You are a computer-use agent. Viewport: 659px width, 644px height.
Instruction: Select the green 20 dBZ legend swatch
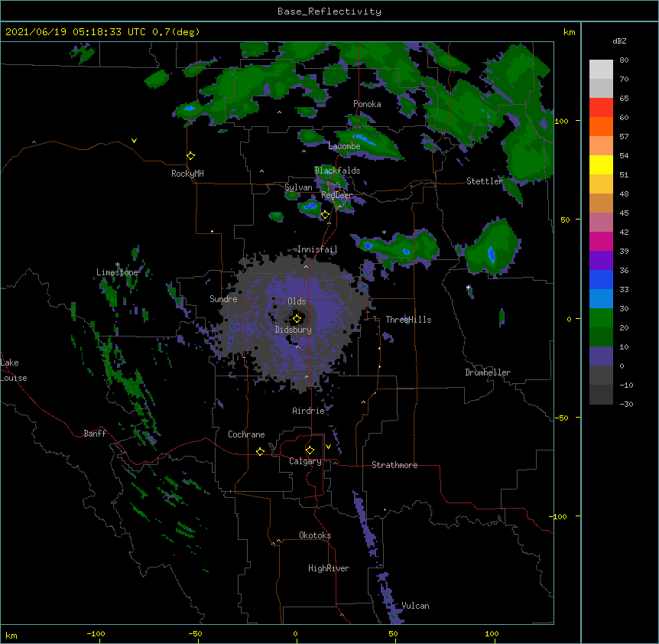point(601,318)
